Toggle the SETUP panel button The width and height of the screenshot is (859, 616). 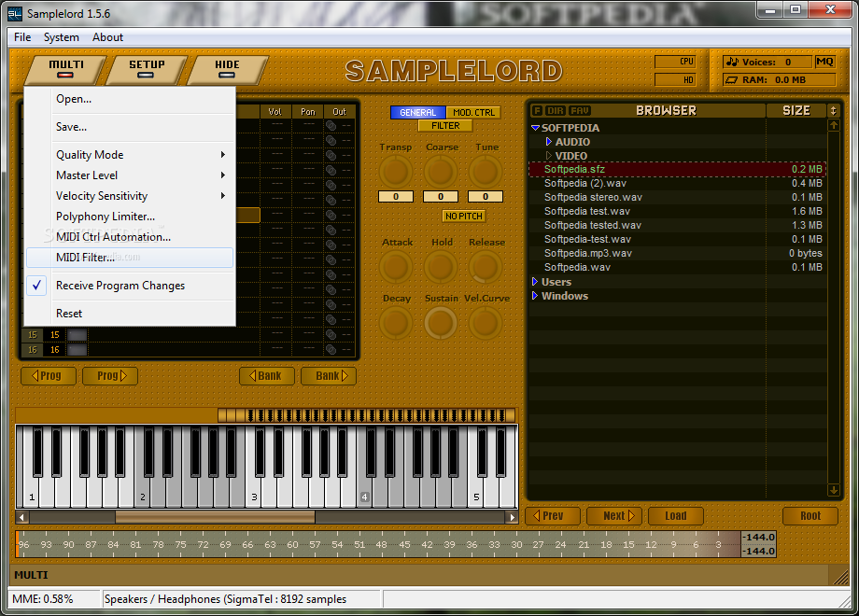[147, 70]
